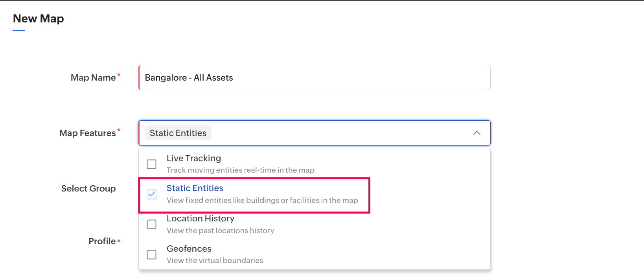This screenshot has width=644, height=280.
Task: Click 'View the virtual boundaries' description
Action: pos(215,260)
